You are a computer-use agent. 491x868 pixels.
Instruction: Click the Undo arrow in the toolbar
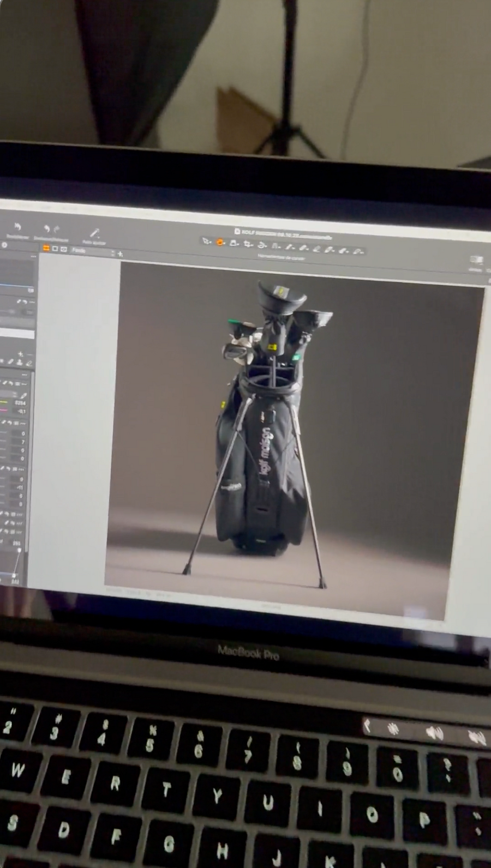click(47, 229)
